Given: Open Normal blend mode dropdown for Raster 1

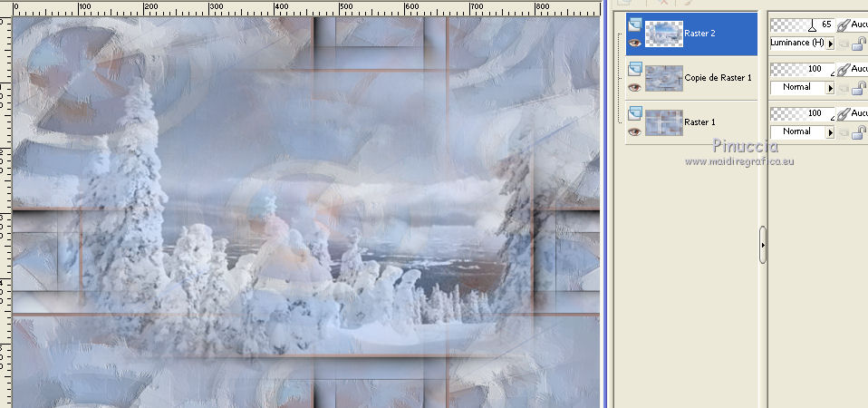Looking at the screenshot, I should click(802, 131).
